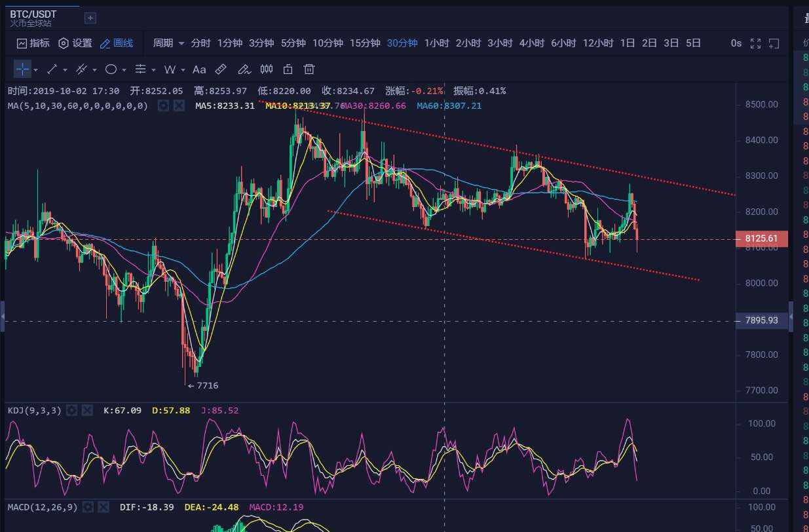Viewport: 809px width, 532px height.
Task: Click the MA(5,10,30,60,0,0,0,0,0,0) label
Action: (77, 105)
